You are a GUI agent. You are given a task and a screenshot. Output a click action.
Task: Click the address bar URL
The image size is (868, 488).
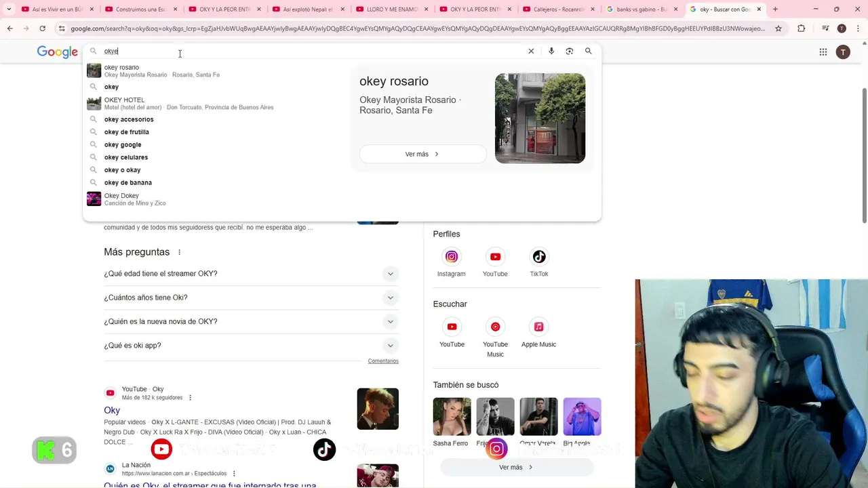(417, 28)
